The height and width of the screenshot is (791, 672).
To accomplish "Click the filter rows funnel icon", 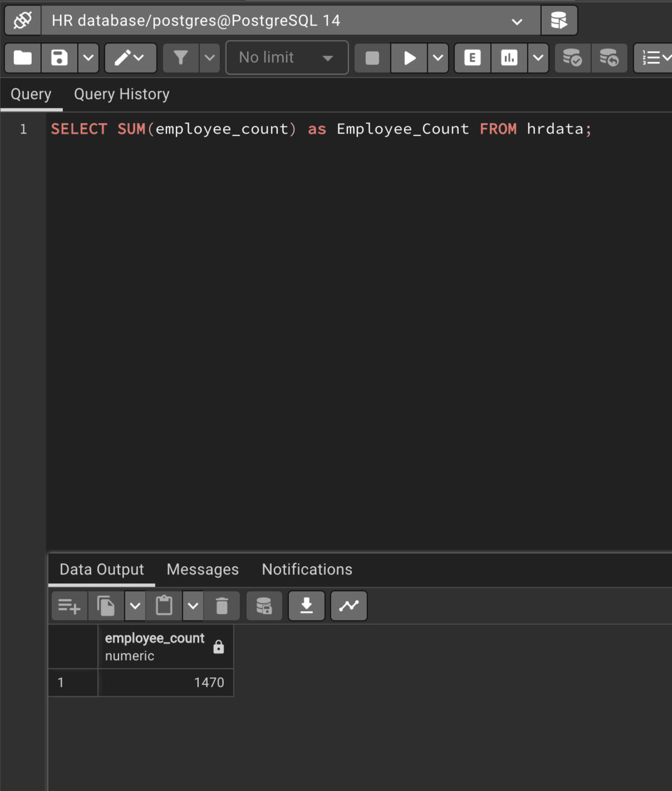I will click(180, 58).
